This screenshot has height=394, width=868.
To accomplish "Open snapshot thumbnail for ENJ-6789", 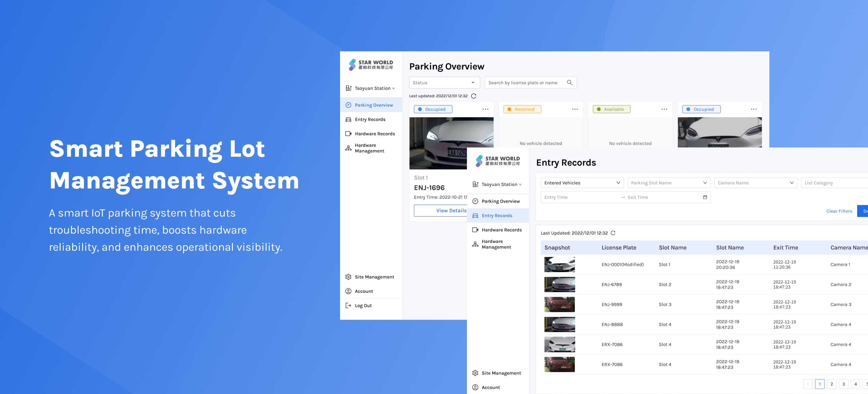I will pyautogui.click(x=559, y=284).
